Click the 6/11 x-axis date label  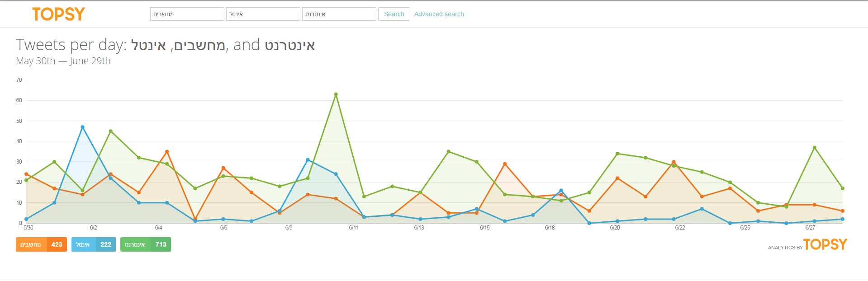click(x=354, y=228)
